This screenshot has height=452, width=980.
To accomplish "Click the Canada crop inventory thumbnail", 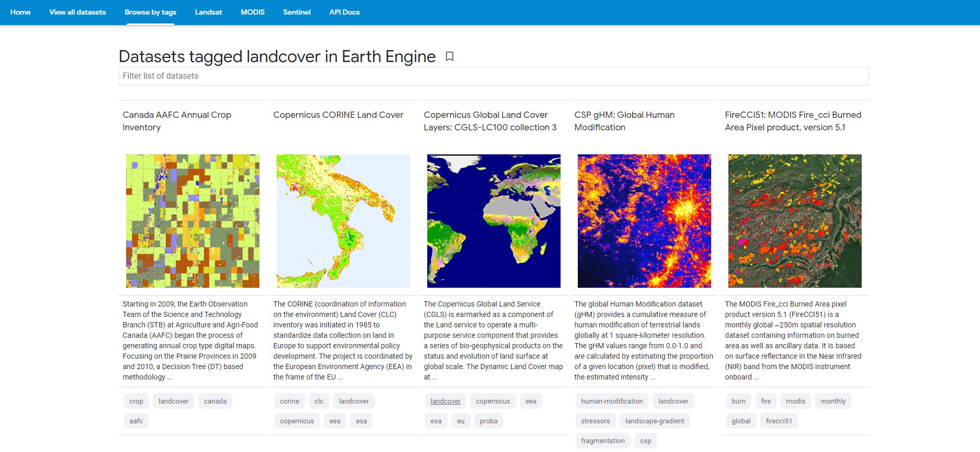I will [192, 221].
